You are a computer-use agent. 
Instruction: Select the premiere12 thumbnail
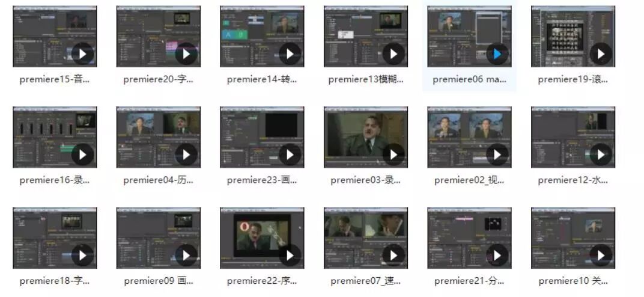pyautogui.click(x=573, y=137)
